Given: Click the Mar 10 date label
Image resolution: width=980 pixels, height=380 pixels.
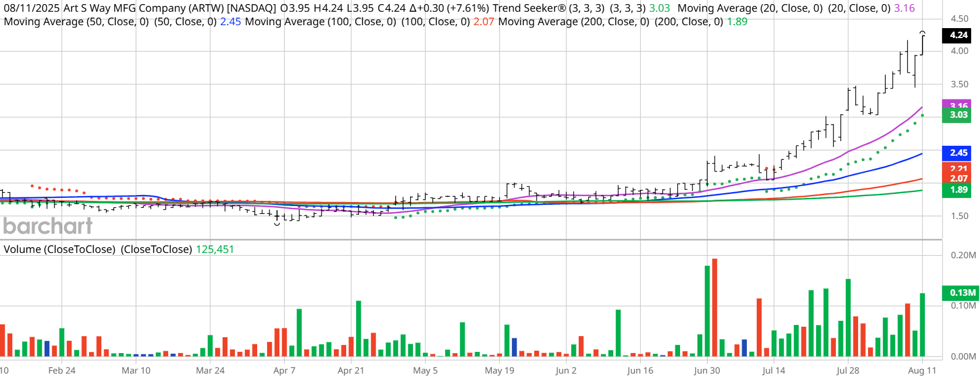Looking at the screenshot, I should (x=136, y=371).
